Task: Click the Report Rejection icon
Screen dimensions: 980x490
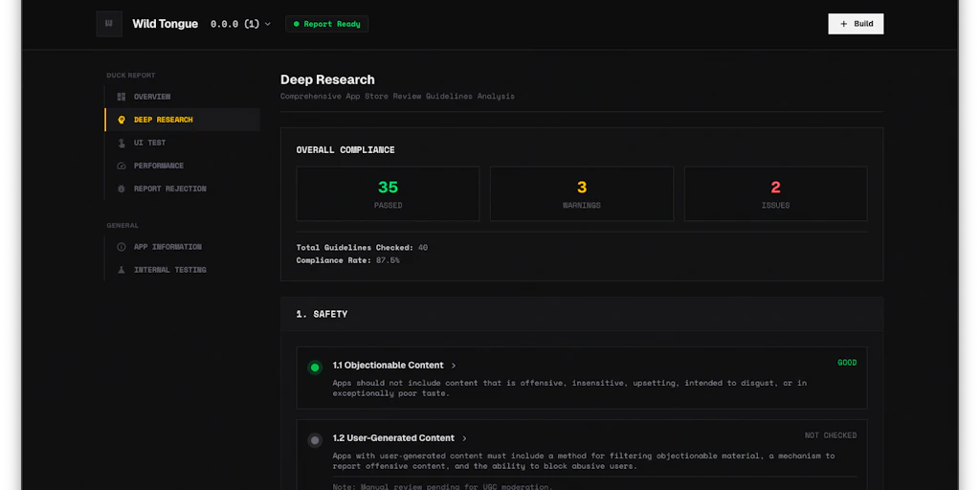Action: coord(122,189)
